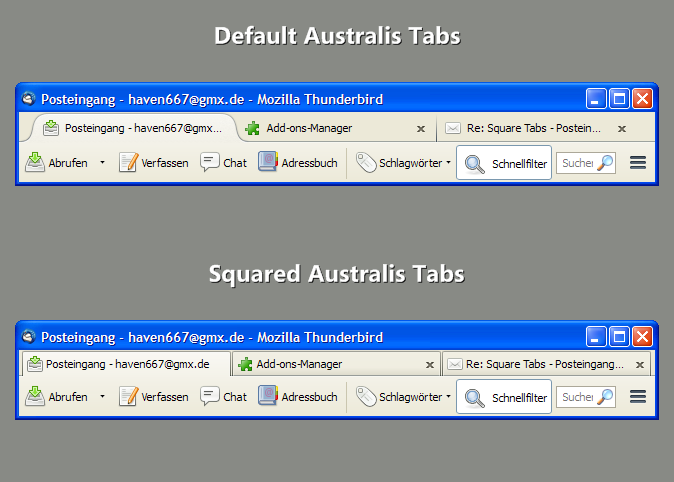The image size is (674, 482).
Task: Select Posteingang tab in Squared Australis window
Action: pos(127,364)
